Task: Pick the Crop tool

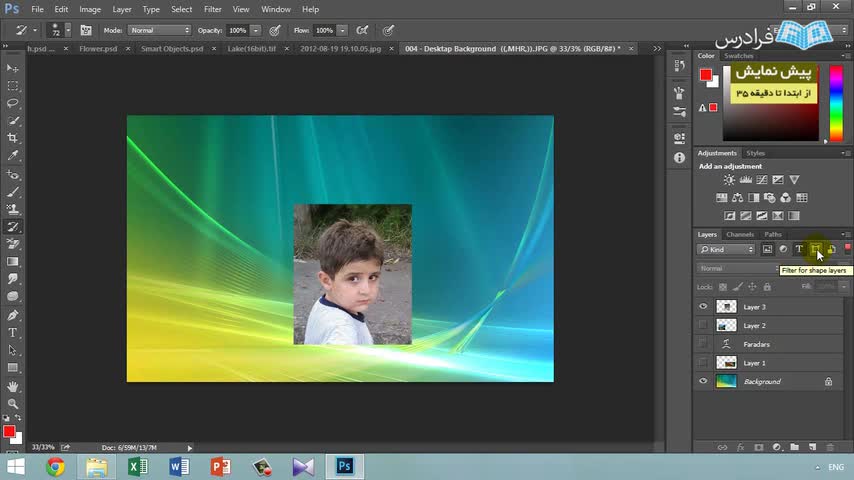Action: point(13,138)
